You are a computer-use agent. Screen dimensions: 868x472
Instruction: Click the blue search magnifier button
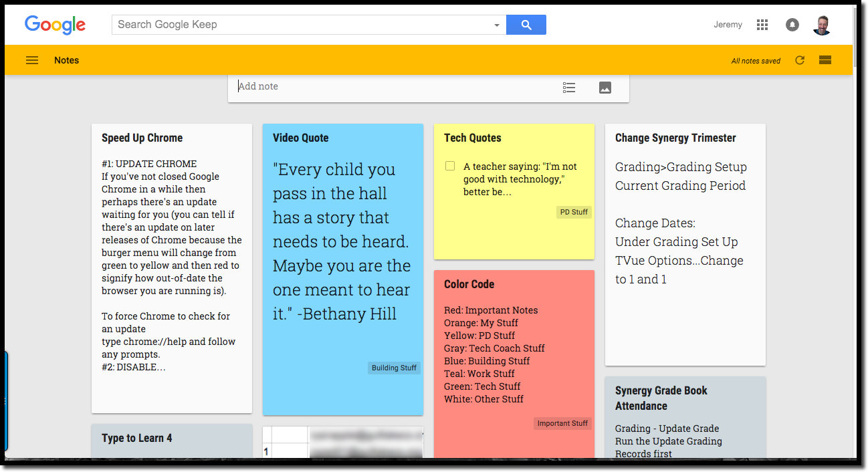pyautogui.click(x=526, y=25)
